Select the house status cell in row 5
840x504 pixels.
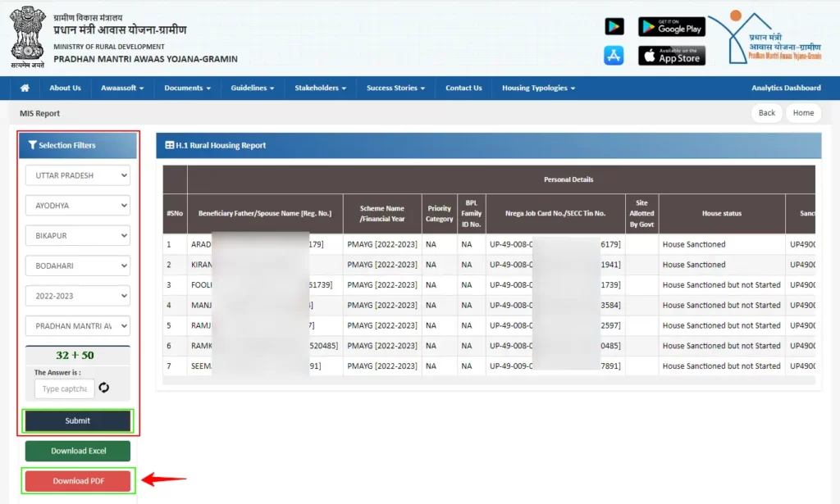(721, 326)
